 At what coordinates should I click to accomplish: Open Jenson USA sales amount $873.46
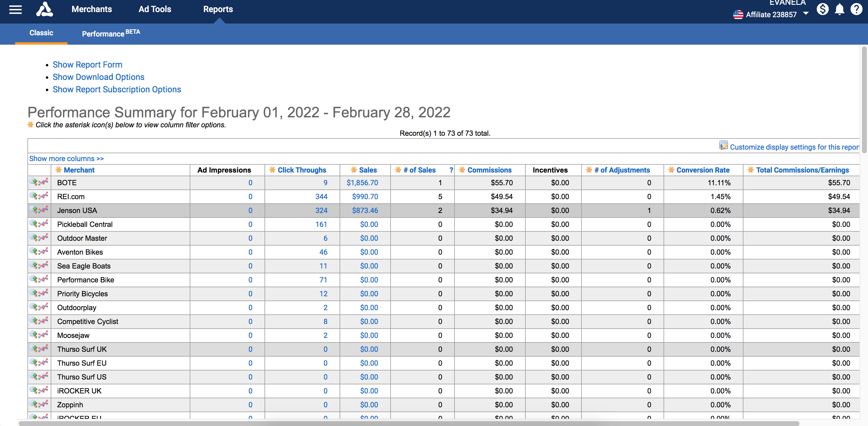[365, 210]
